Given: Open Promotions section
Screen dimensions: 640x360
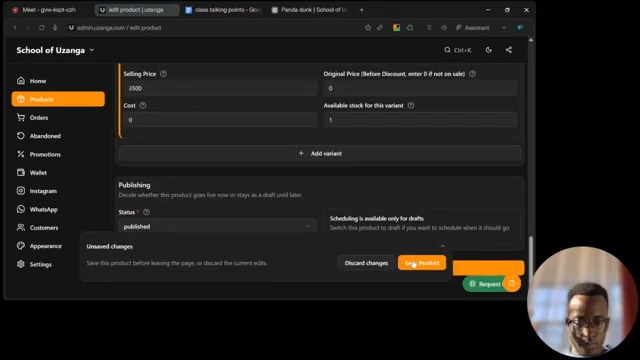Looking at the screenshot, I should coord(58,154).
